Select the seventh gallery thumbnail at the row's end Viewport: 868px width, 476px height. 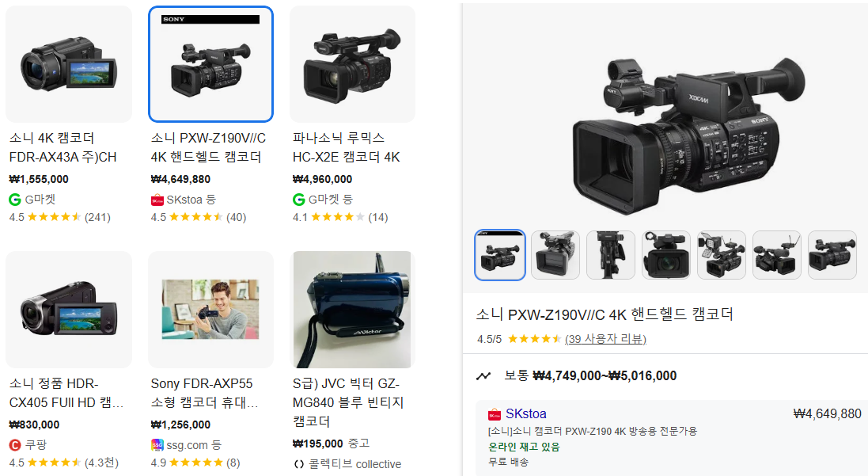tap(832, 255)
